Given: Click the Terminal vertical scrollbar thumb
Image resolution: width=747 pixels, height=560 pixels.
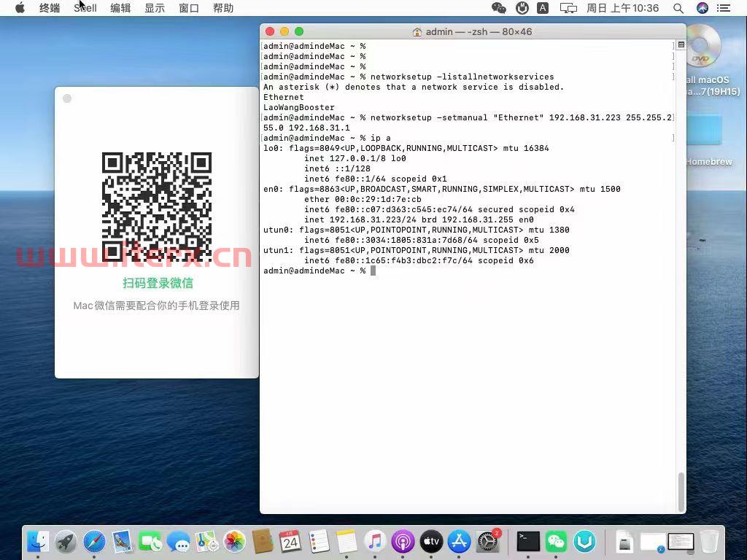Looking at the screenshot, I should tap(681, 491).
